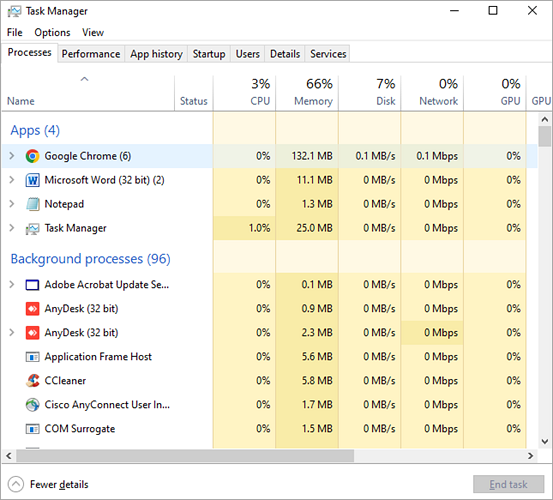553x500 pixels.
Task: Sort by the Name column header
Action: (88, 93)
